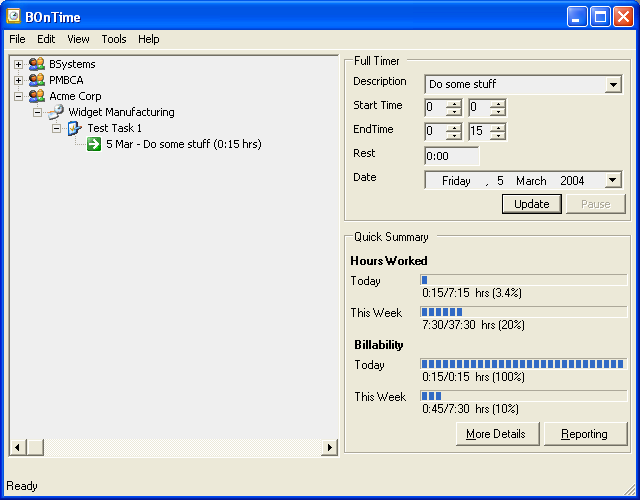This screenshot has height=500, width=640.
Task: Click the Widget Manufacturing project icon
Action: point(56,112)
